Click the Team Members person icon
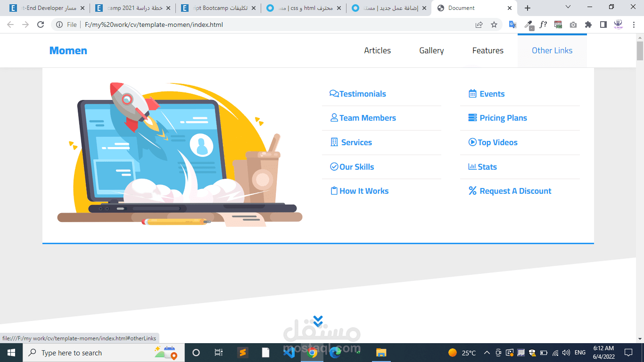This screenshot has height=362, width=644. click(x=334, y=117)
